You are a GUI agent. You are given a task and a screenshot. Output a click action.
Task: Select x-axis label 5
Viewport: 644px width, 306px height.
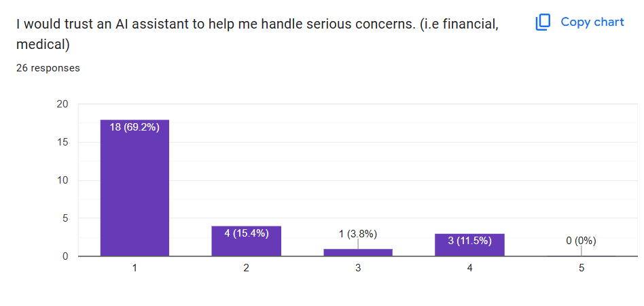click(581, 268)
